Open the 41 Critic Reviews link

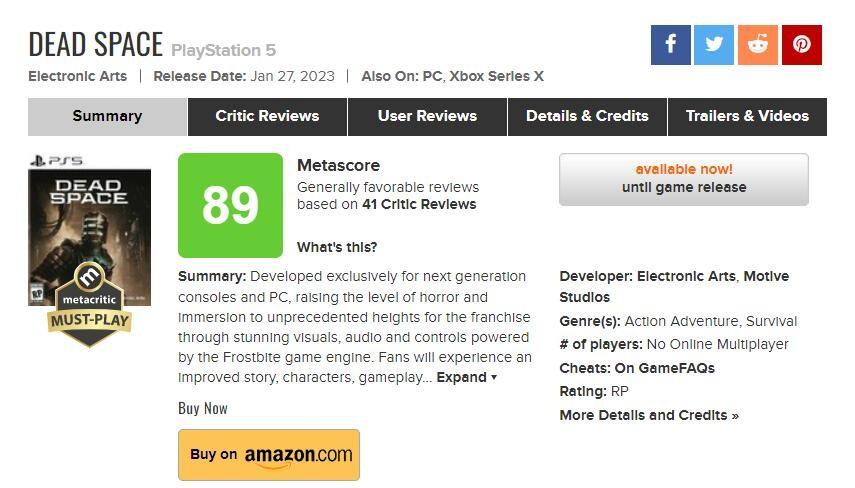click(x=419, y=204)
